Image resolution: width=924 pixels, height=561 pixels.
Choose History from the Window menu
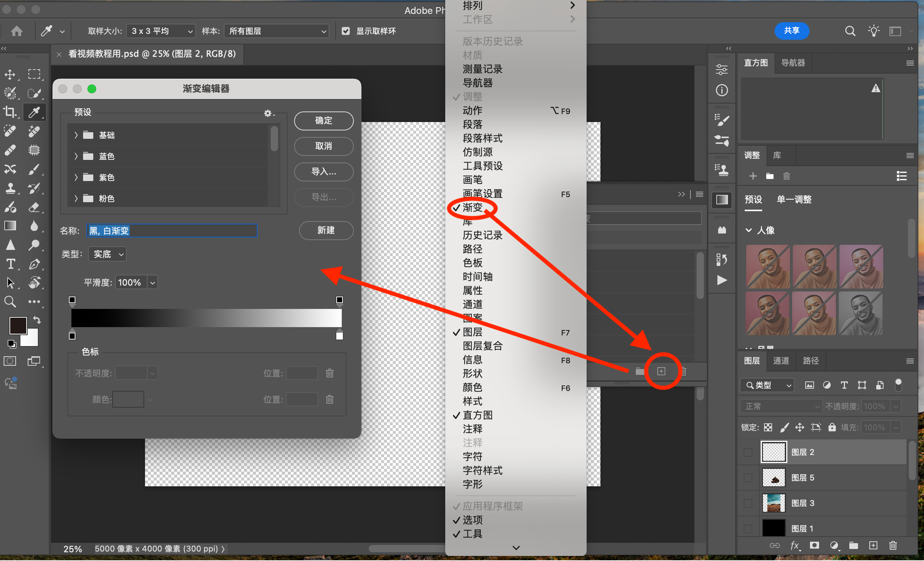coord(482,235)
